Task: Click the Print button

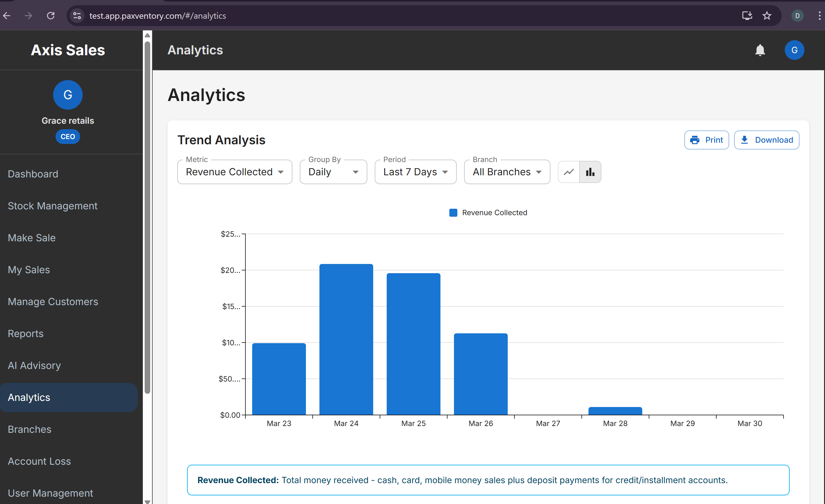Action: [x=706, y=140]
